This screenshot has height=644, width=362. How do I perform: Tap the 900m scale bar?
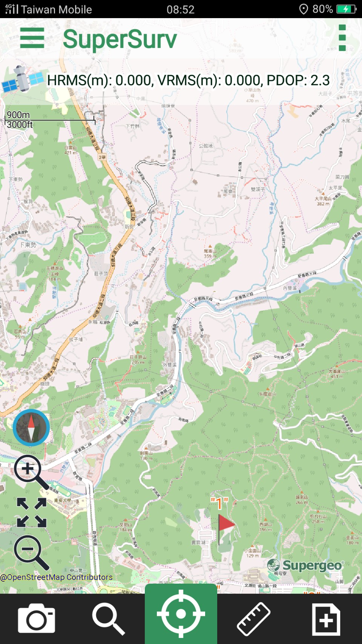[x=50, y=120]
